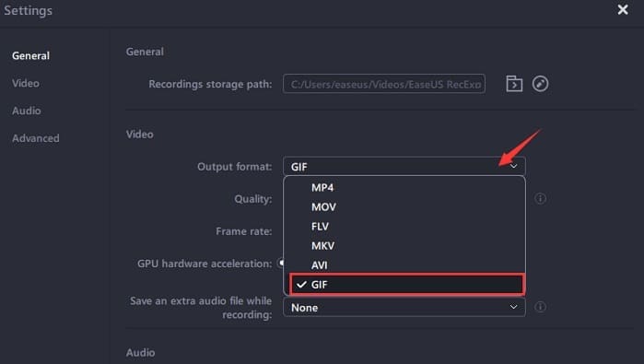Click the Quality info icon

(x=540, y=198)
